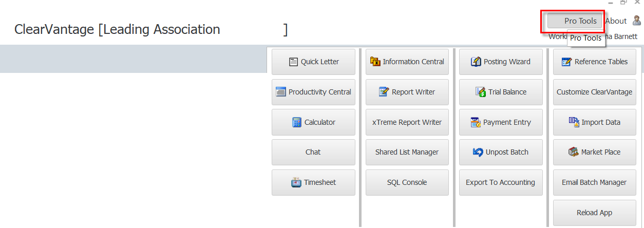Click the Reload App button
Screen dimensions: 644x228
595,213
